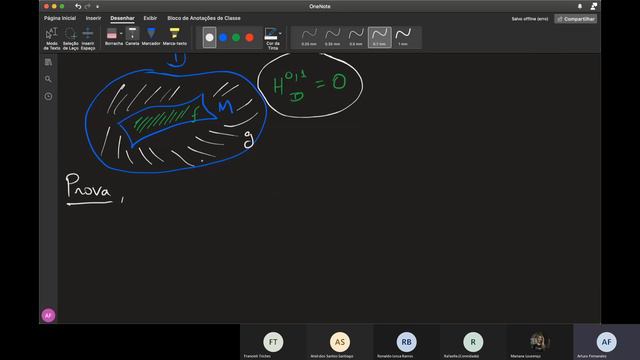Set pen thickness to 1 mm
Screen dimensions: 640x360
pos(403,37)
